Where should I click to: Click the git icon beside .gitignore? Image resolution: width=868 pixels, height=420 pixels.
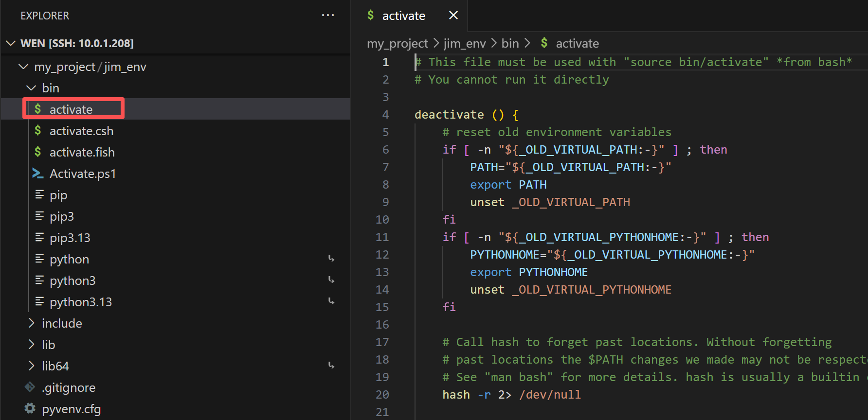[30, 387]
